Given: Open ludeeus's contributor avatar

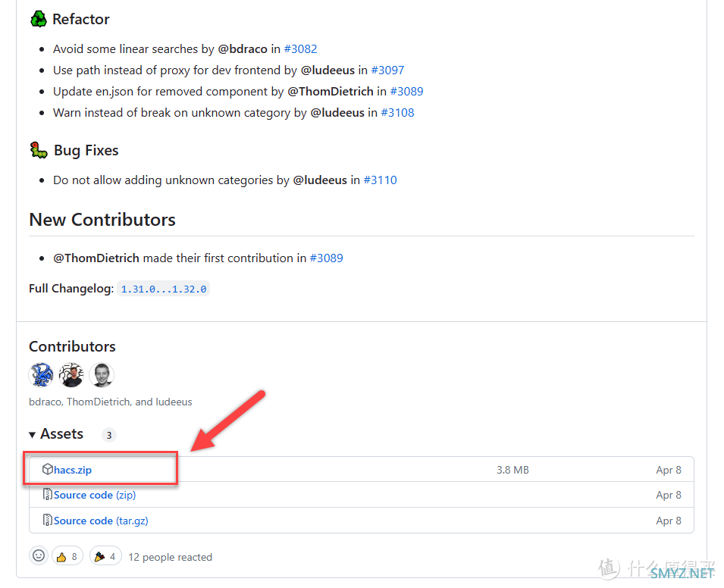Looking at the screenshot, I should tap(102, 375).
